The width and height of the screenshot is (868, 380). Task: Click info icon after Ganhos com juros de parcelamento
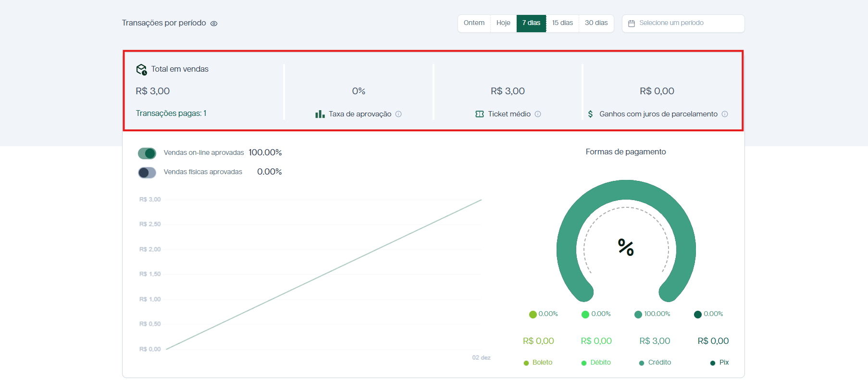(x=725, y=114)
